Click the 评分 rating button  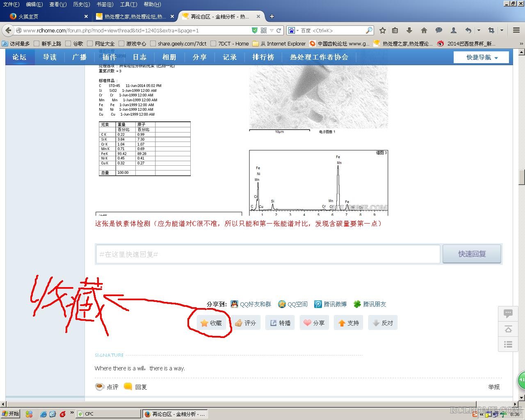(245, 323)
